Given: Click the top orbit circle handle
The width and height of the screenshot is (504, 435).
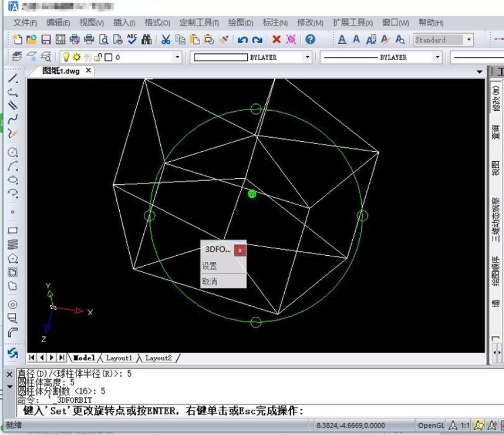Looking at the screenshot, I should [256, 109].
